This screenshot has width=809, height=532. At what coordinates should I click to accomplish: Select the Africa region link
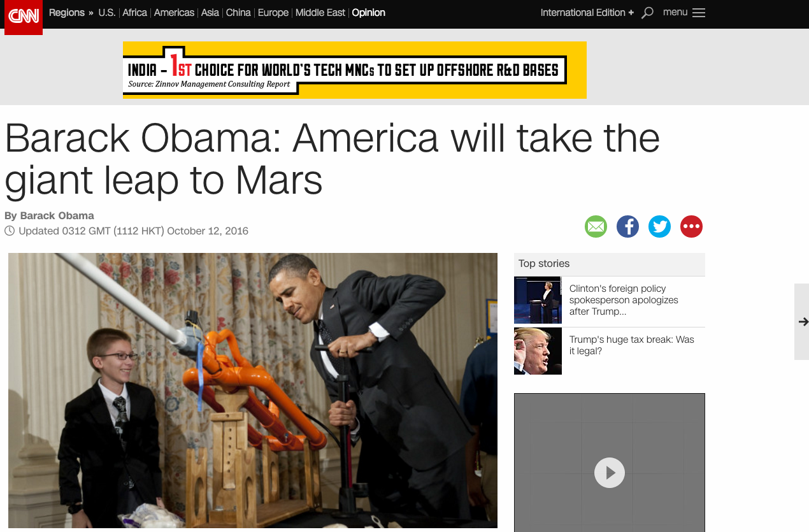pyautogui.click(x=134, y=13)
